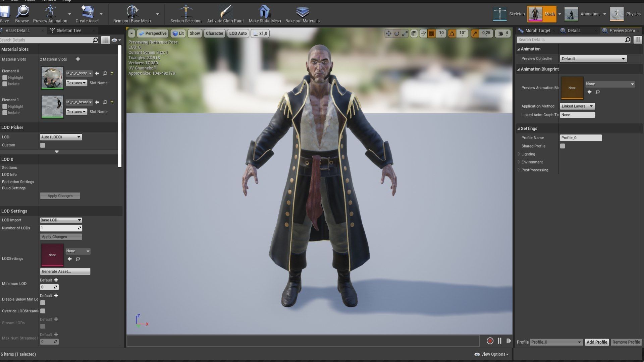Toggle Highlight for Element 1

(5, 106)
